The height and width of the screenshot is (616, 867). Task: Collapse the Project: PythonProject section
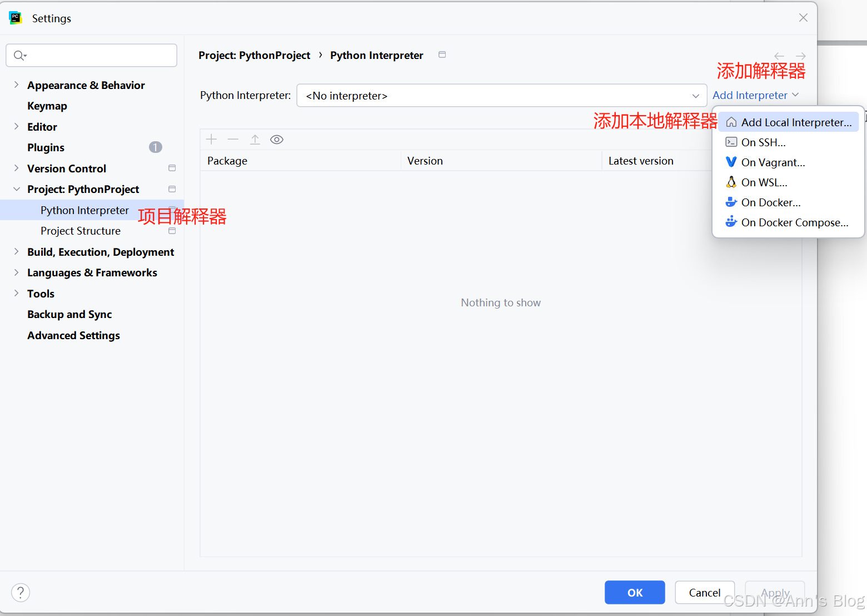tap(16, 189)
